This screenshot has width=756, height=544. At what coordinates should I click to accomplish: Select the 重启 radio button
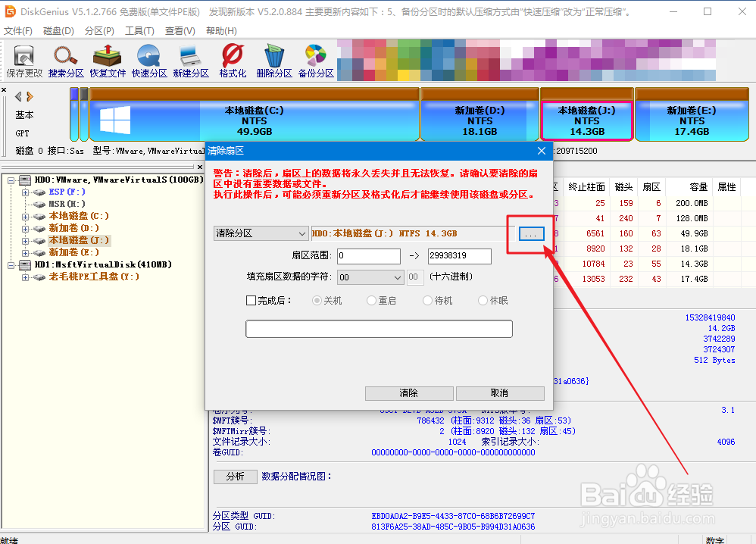tap(372, 299)
